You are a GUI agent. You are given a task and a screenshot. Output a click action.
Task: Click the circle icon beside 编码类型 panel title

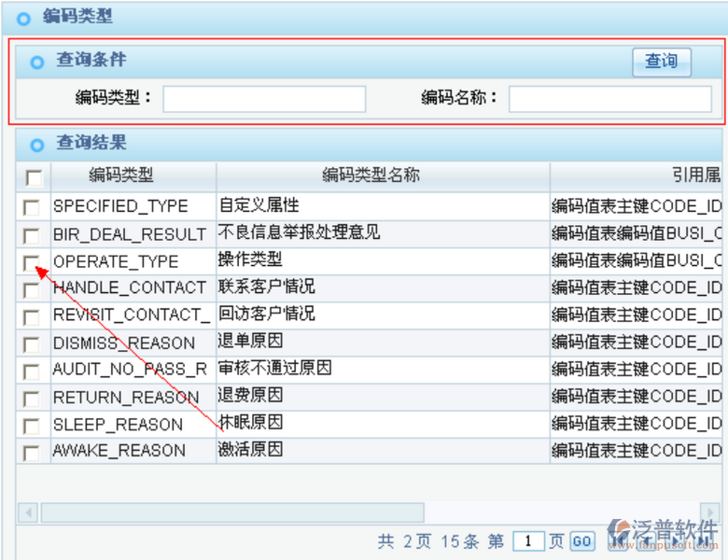(x=23, y=18)
